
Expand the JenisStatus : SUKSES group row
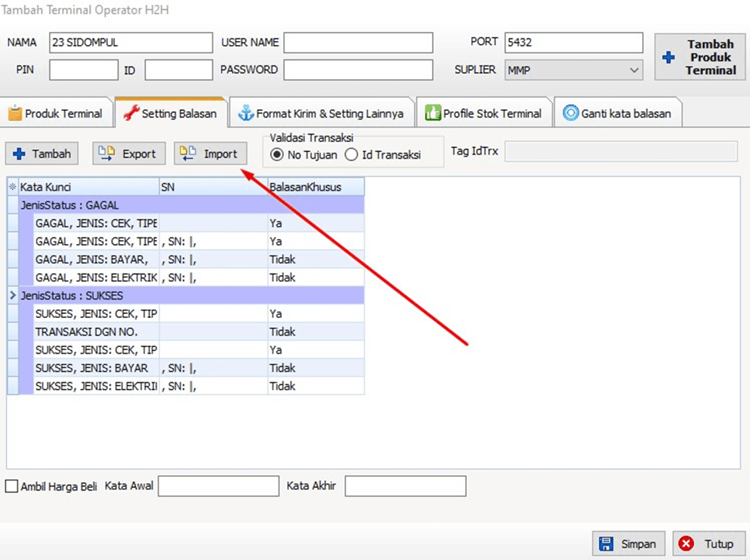coord(13,296)
